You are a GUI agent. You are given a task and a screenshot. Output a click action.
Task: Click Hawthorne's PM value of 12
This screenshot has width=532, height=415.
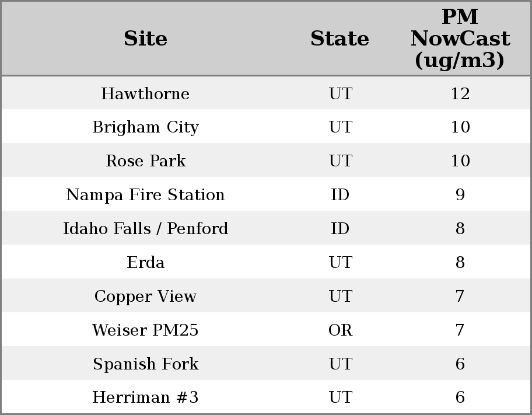point(460,94)
